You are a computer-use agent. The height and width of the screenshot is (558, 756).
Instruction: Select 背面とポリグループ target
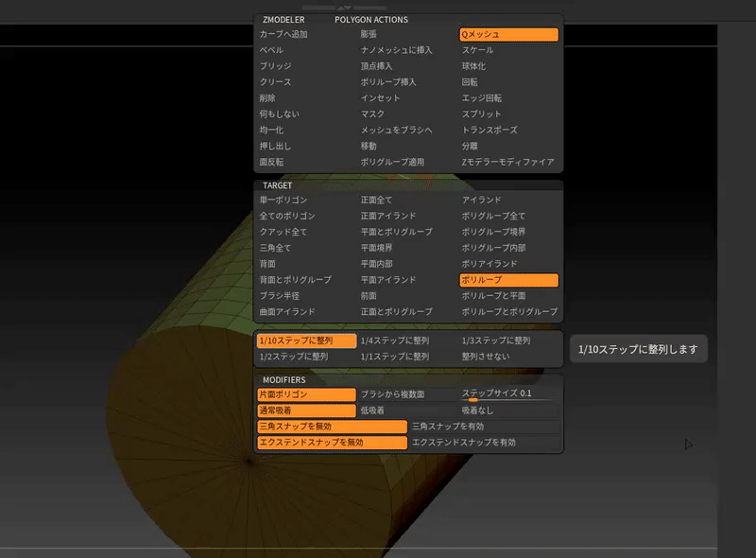coord(296,280)
